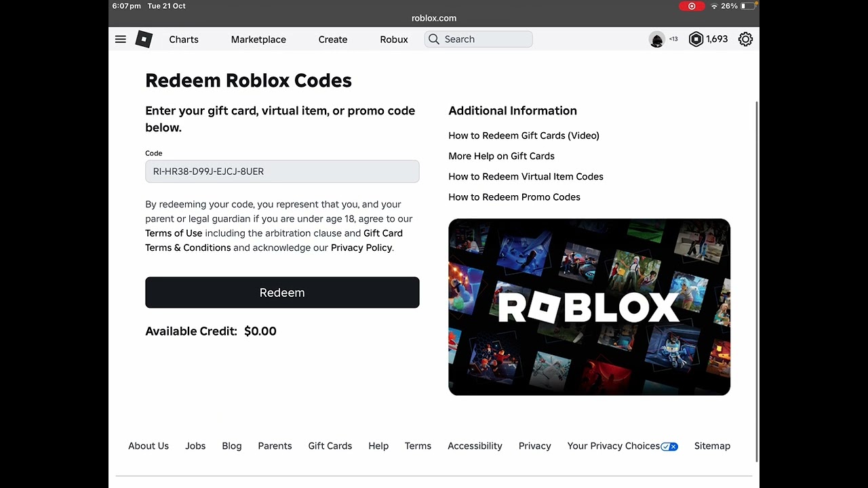Open How to Redeem Promo Codes
Viewport: 868px width, 488px height.
click(x=515, y=197)
